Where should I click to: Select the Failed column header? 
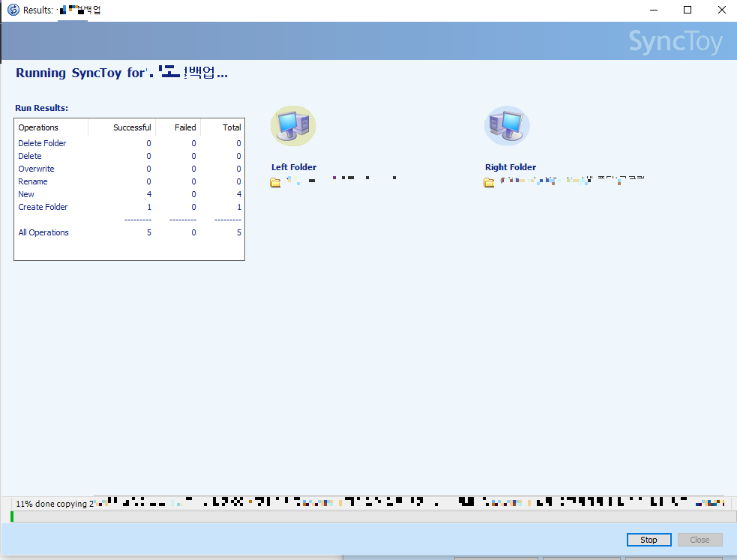click(x=185, y=127)
